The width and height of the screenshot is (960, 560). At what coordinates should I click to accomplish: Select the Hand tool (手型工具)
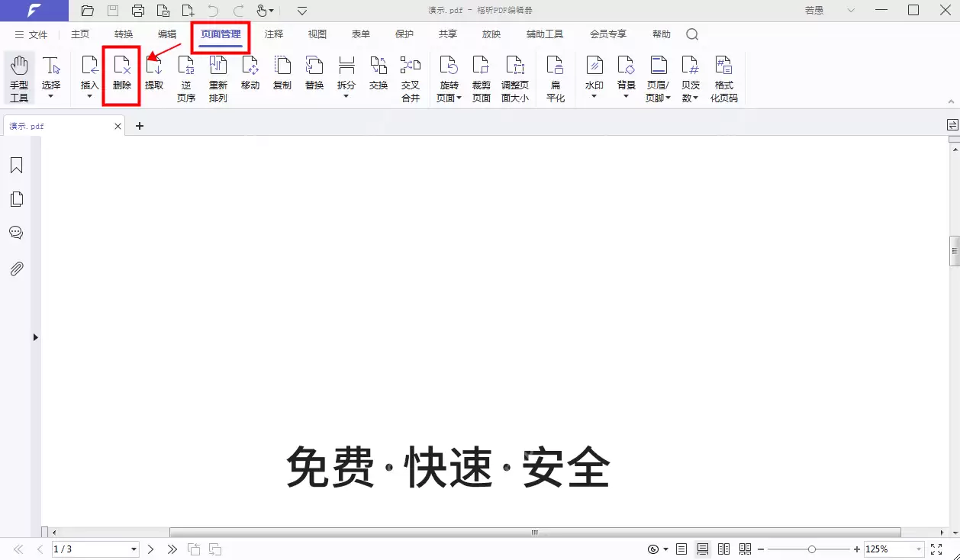click(19, 76)
